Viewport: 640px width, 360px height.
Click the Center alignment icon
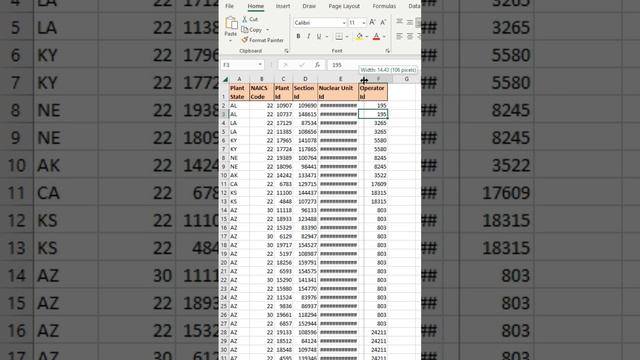click(410, 37)
